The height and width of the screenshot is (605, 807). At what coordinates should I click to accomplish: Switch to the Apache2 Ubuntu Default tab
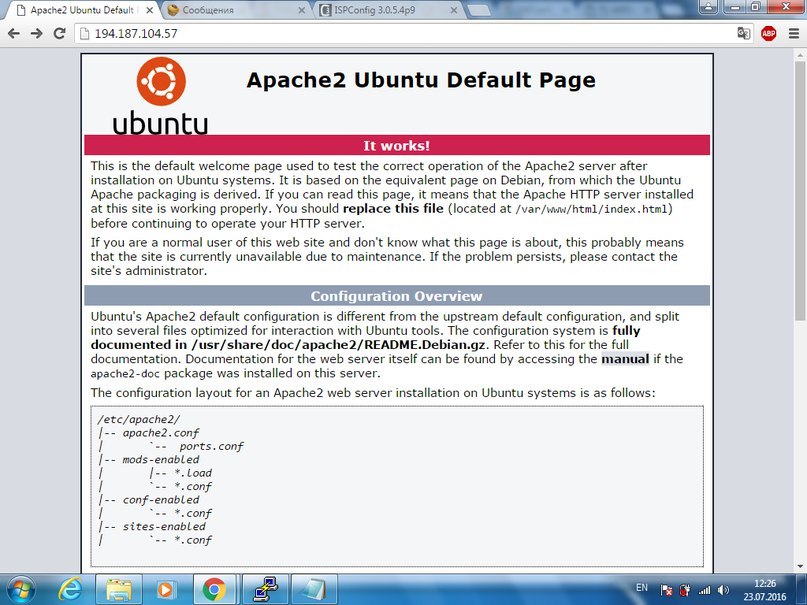click(82, 10)
